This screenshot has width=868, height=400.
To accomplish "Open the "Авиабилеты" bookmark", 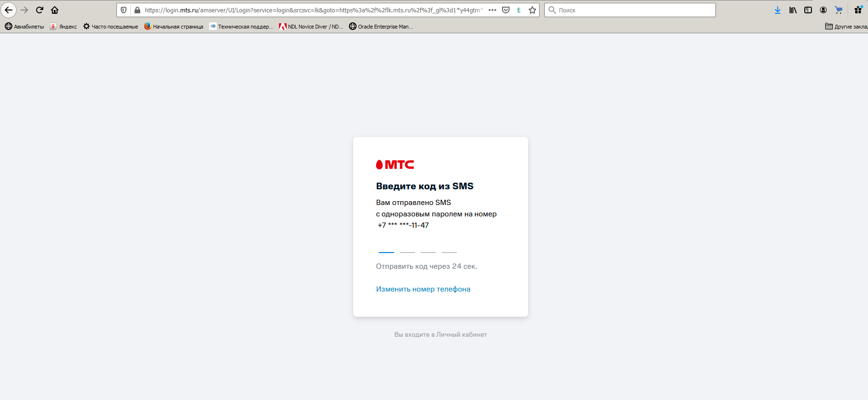I will tap(24, 27).
